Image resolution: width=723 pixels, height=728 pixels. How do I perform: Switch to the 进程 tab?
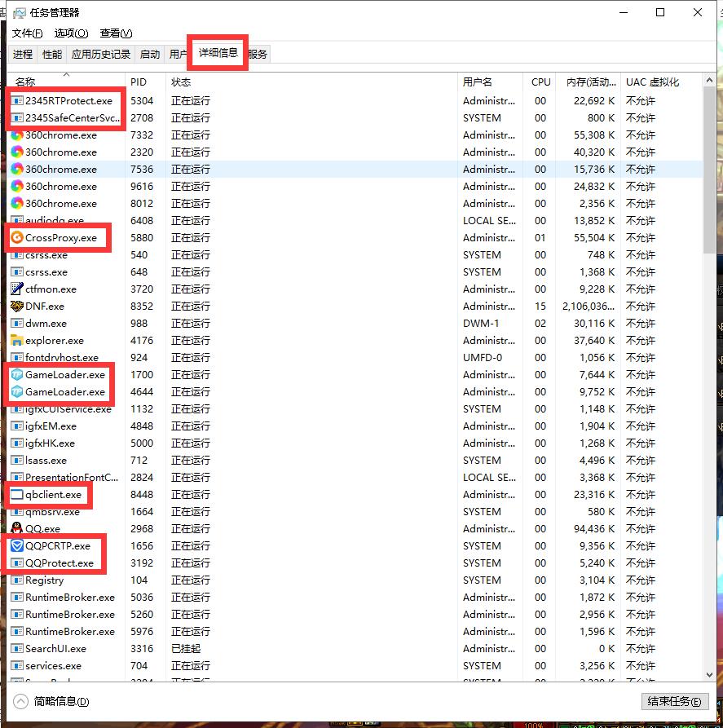pyautogui.click(x=23, y=55)
